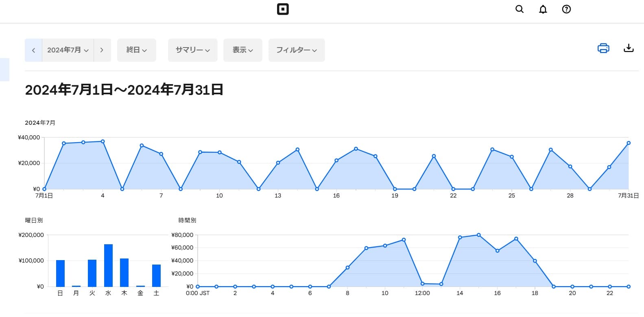Viewport: 644px width, 317px height.
Task: Click the 曜日別 chart title
Action: (34, 220)
